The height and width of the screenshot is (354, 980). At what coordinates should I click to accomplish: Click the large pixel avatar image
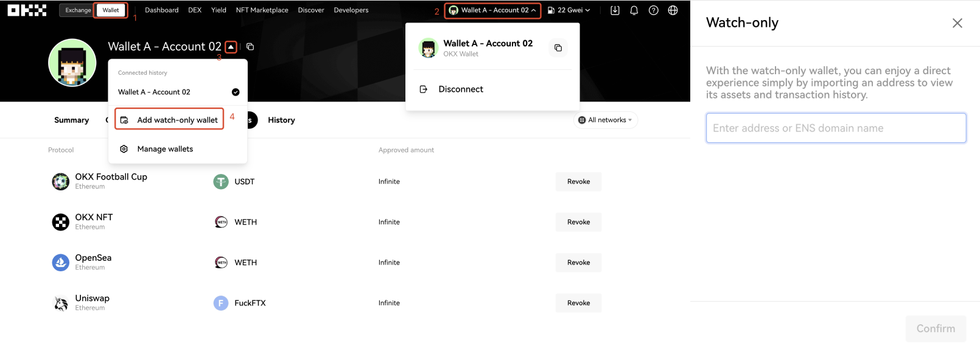tap(72, 63)
